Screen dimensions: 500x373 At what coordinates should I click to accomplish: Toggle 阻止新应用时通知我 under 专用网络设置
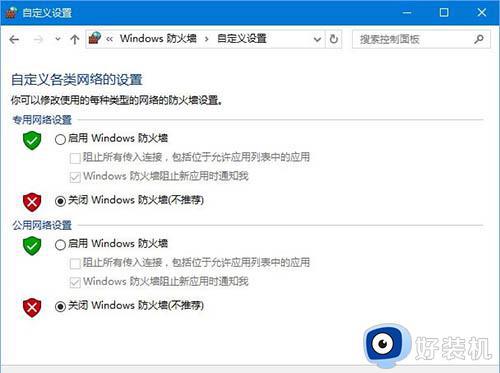pyautogui.click(x=75, y=177)
